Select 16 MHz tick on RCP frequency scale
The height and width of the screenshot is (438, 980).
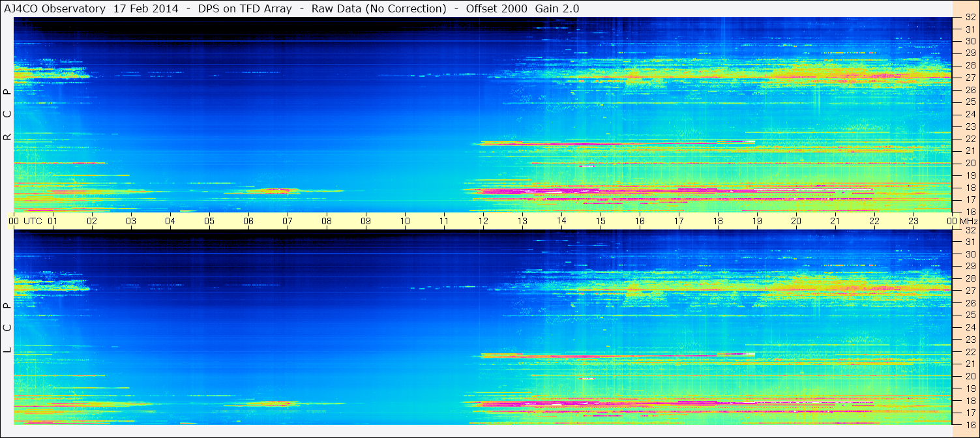coord(970,212)
